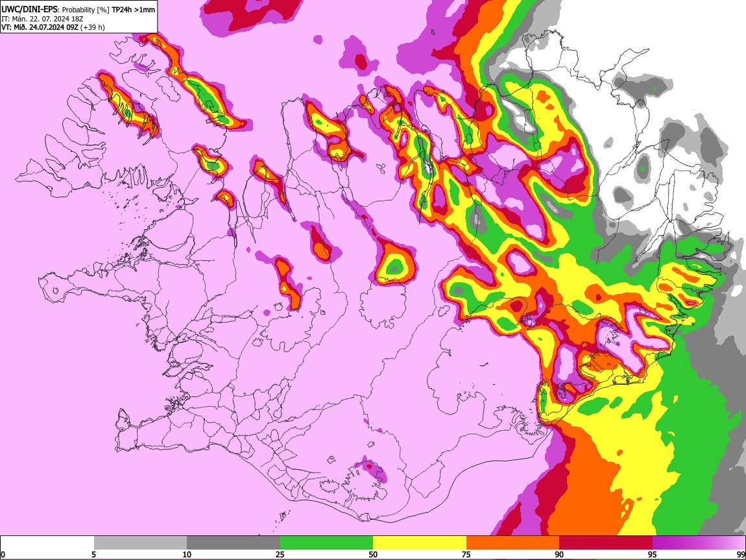Click the white 0-5% legend swatch
Screen dimensions: 746x560
click(x=47, y=543)
